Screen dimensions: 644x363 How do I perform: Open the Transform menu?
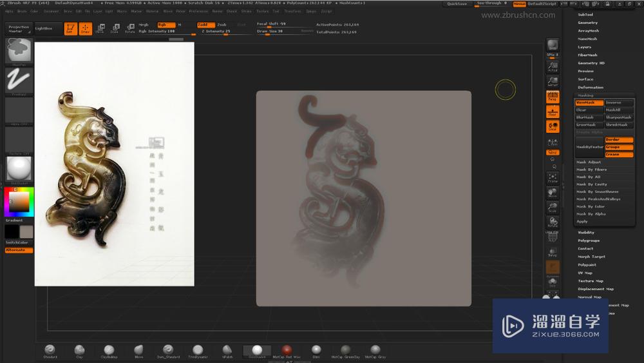pos(292,11)
